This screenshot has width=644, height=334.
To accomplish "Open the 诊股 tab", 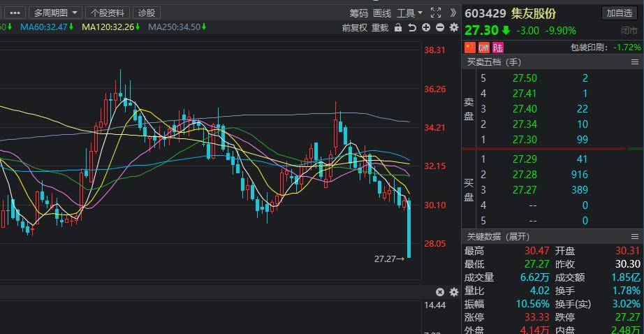I will tap(147, 13).
